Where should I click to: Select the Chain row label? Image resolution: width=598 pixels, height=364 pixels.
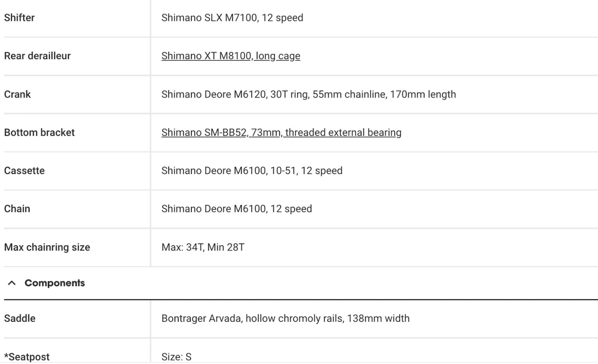[x=17, y=209]
